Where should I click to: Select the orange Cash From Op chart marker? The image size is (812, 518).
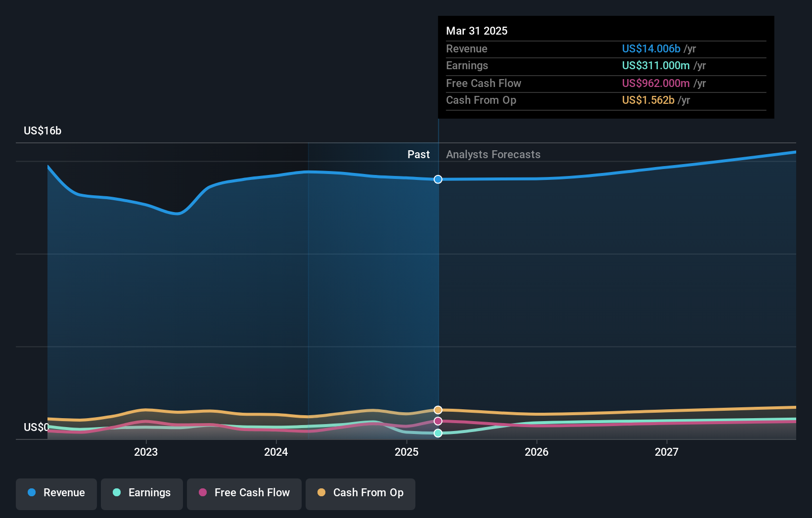(438, 410)
